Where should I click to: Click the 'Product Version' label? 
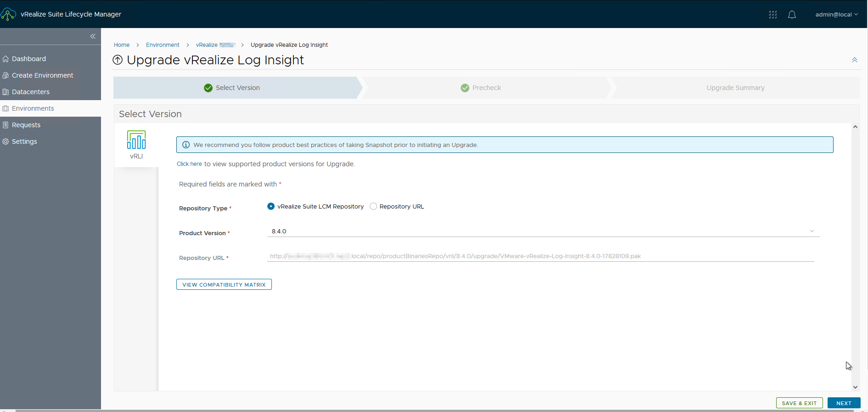[203, 233]
